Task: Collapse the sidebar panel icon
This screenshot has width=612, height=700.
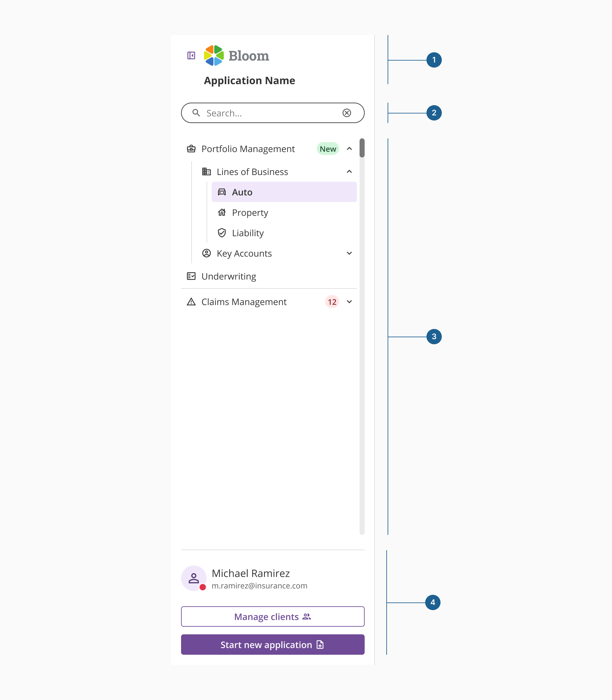Action: coord(191,55)
